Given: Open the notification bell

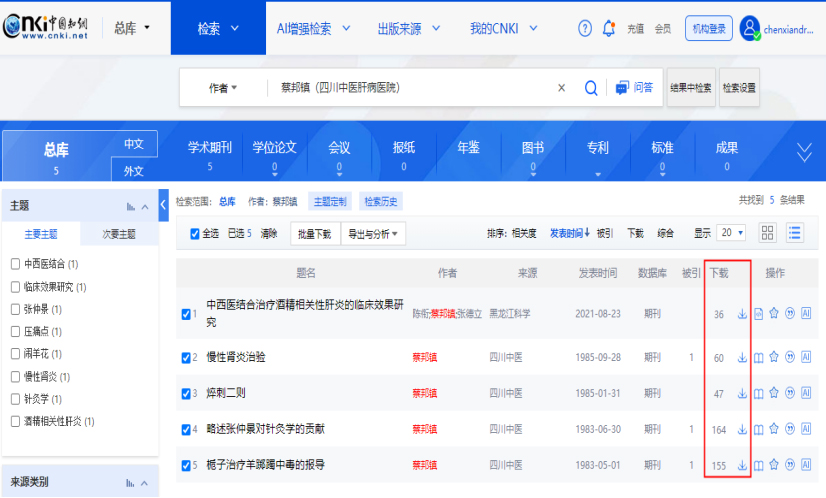Looking at the screenshot, I should pos(608,29).
